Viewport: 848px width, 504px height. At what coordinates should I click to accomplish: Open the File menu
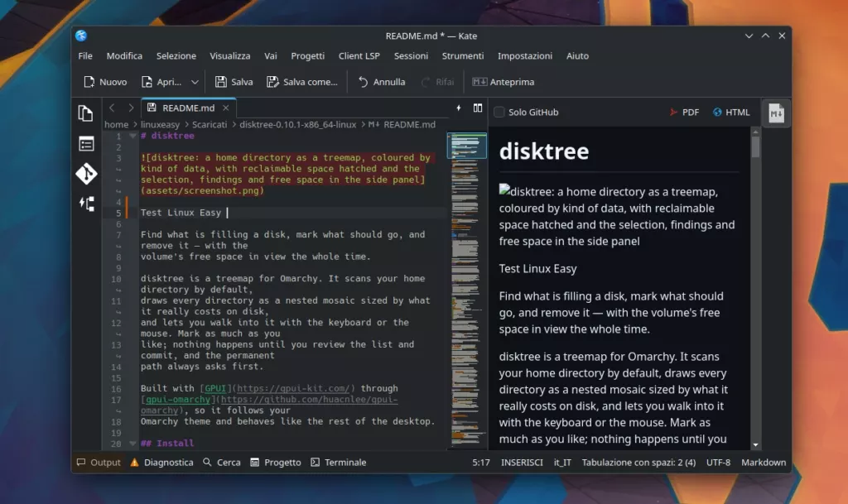point(85,56)
